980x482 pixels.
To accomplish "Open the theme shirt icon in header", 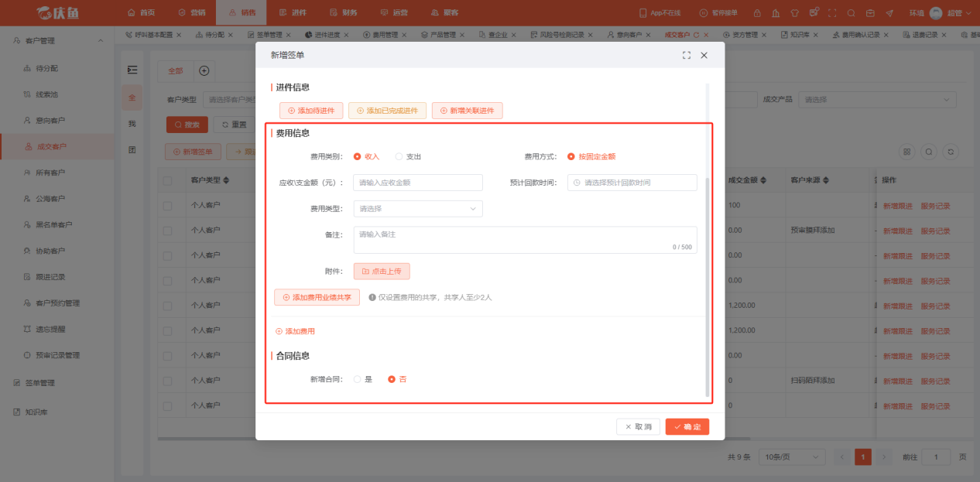I will [794, 13].
